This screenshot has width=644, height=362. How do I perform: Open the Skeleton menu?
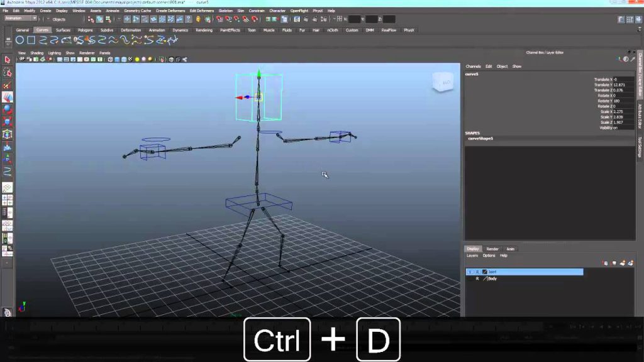point(226,11)
